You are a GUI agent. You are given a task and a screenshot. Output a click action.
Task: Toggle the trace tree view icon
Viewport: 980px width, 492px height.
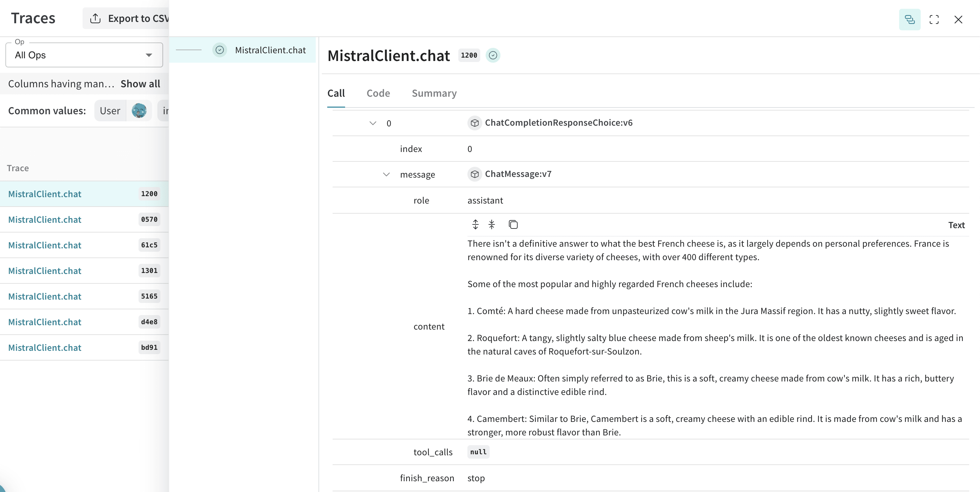click(910, 20)
